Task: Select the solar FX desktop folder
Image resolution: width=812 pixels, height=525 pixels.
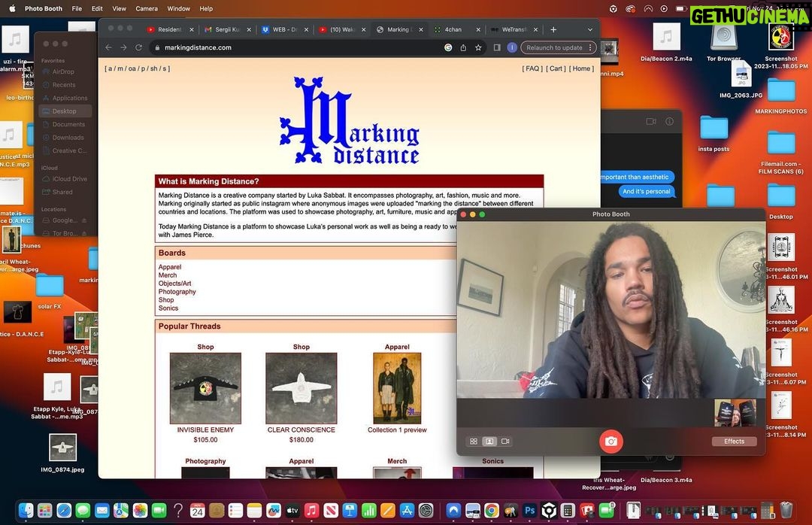Action: click(x=50, y=291)
